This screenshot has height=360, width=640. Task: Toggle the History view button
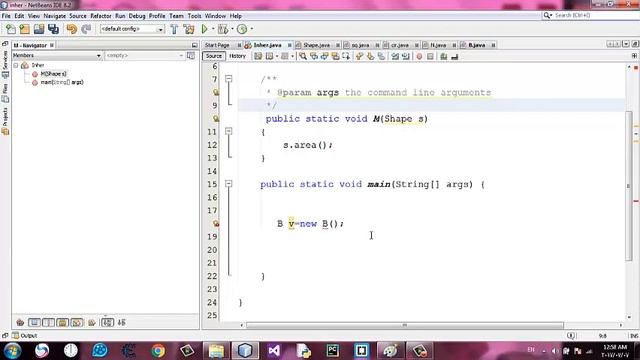(x=237, y=56)
